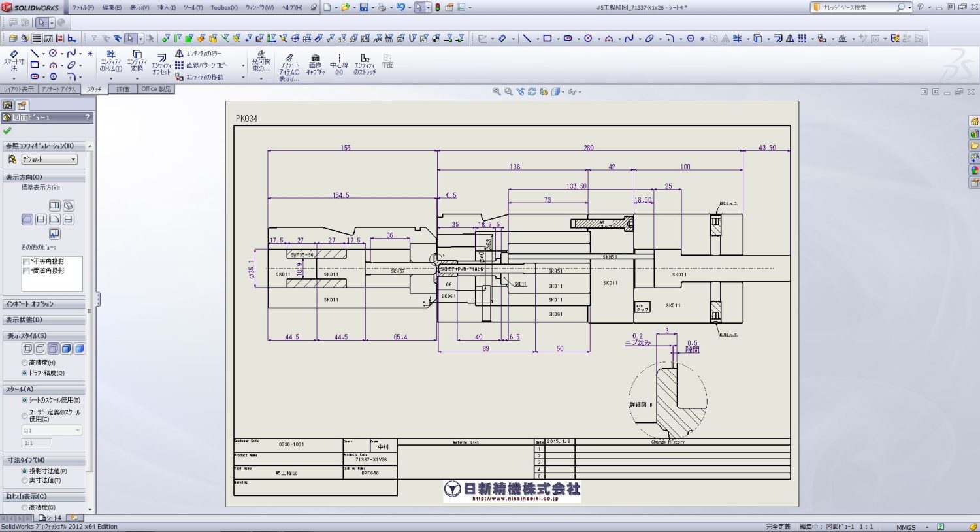Switch to the Office 製品 tab
980x532 pixels.
[x=155, y=90]
